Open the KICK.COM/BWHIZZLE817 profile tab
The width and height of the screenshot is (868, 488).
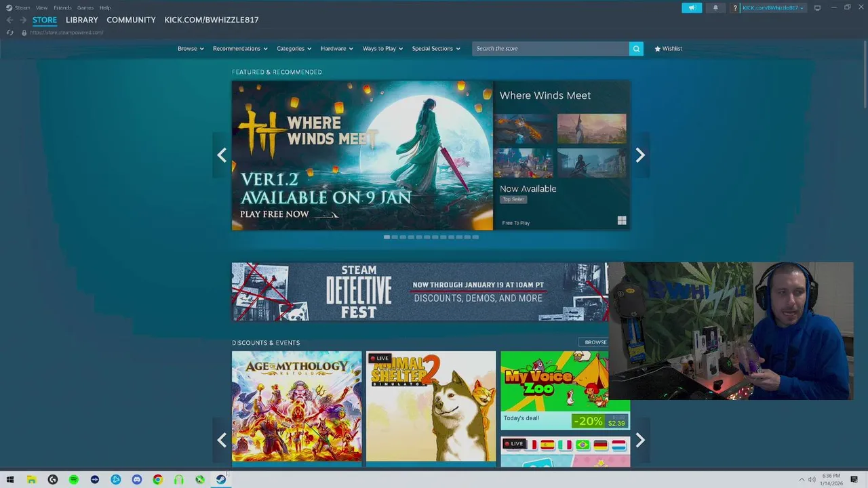coord(212,20)
